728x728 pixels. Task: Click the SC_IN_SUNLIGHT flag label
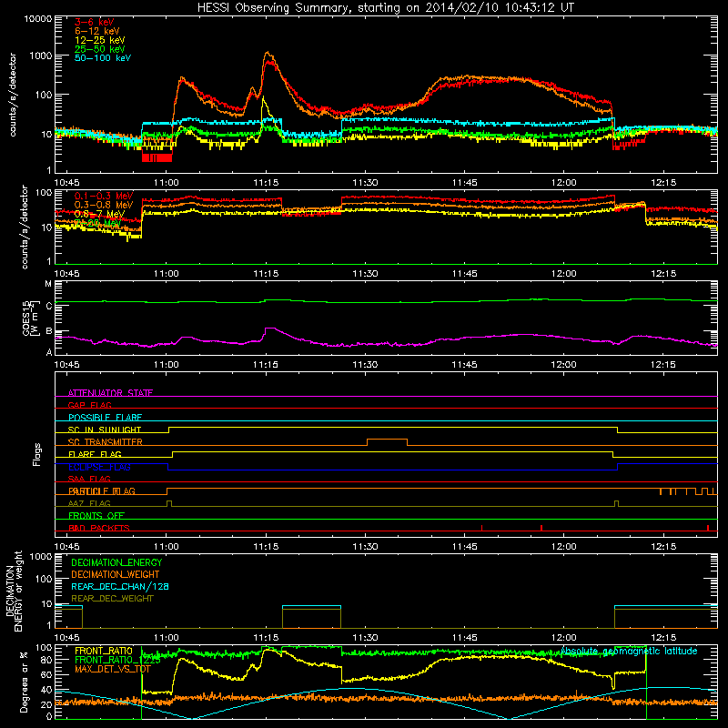click(105, 430)
